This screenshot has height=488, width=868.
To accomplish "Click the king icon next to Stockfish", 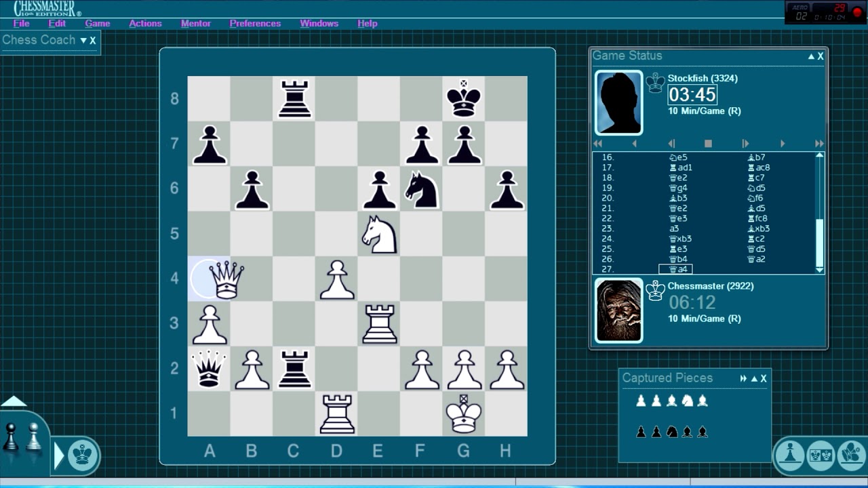I will [655, 83].
